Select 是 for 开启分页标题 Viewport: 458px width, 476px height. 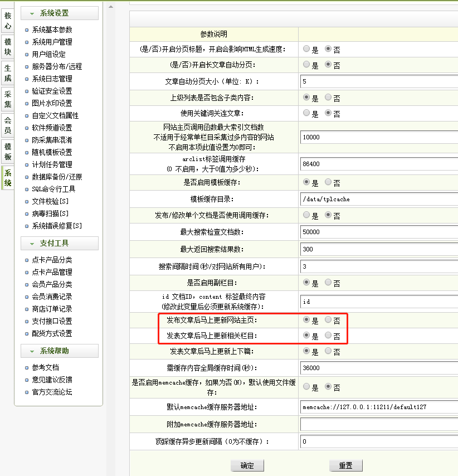(x=306, y=48)
